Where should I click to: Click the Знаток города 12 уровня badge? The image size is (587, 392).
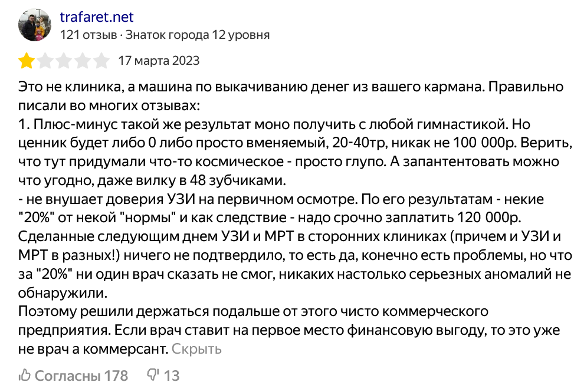pos(198,35)
